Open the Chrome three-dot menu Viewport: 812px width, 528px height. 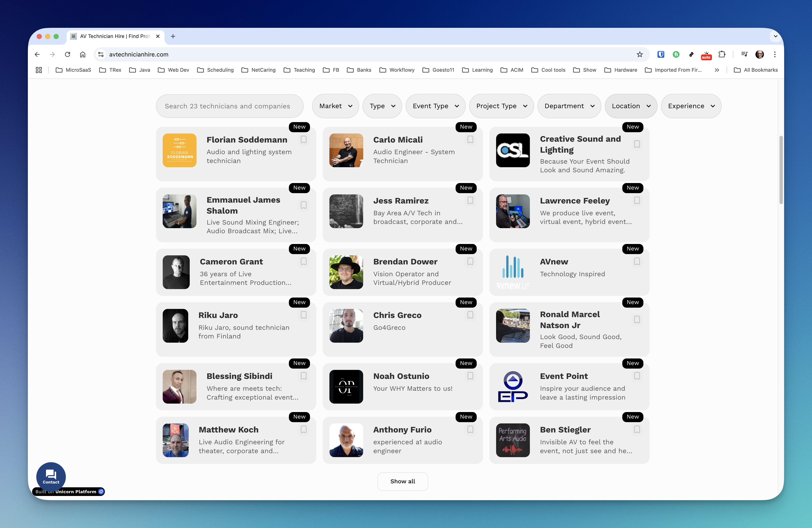pos(775,55)
